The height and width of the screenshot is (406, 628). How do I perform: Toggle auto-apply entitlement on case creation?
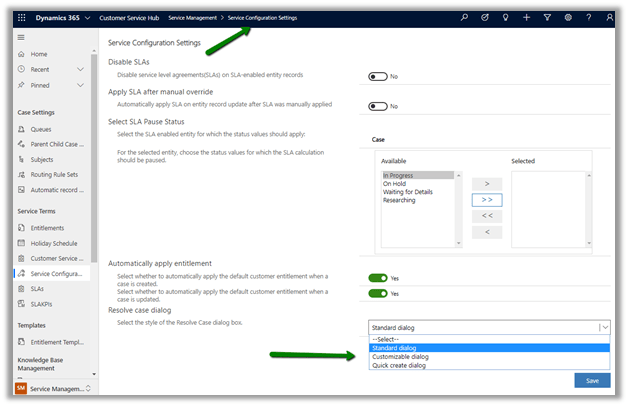[x=378, y=278]
